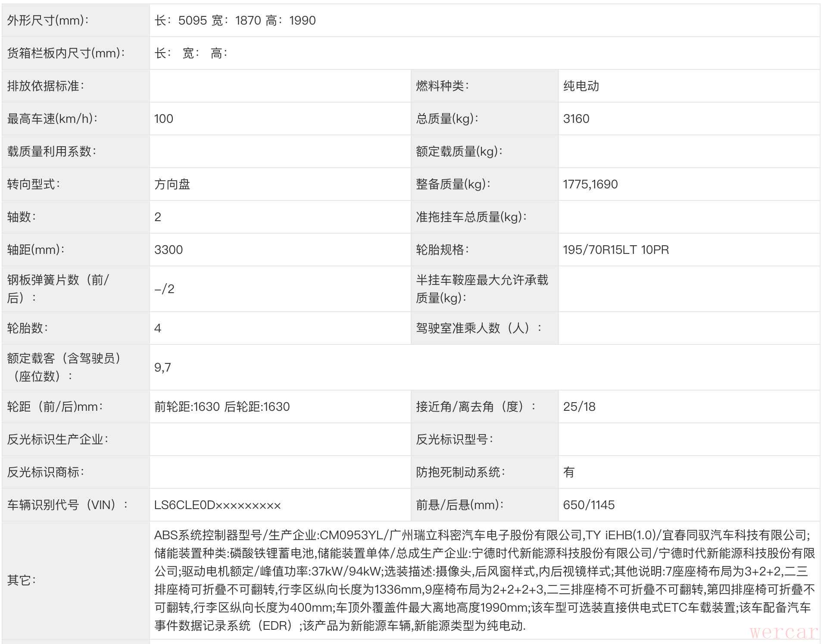Click the wercar watermark

(783, 633)
